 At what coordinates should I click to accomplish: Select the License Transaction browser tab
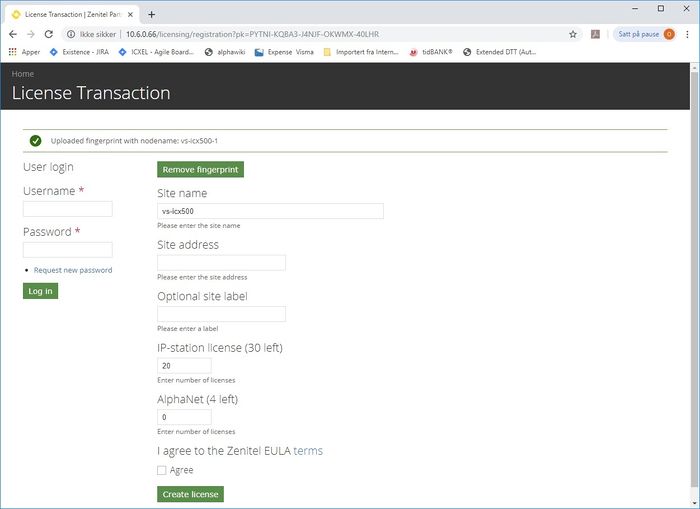point(72,14)
